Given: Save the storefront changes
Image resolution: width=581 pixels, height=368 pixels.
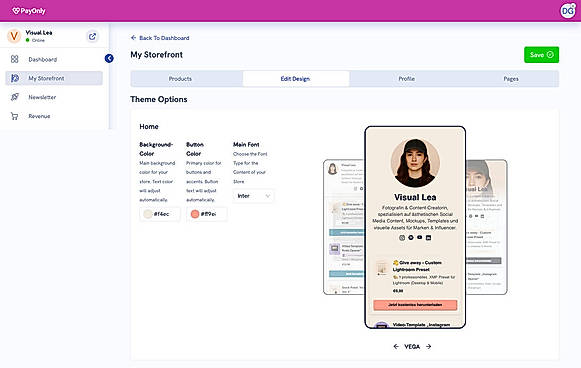Looking at the screenshot, I should click(x=541, y=55).
